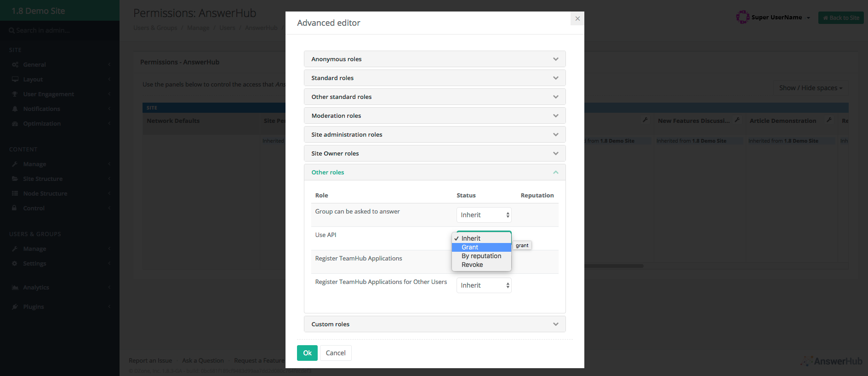Open Layout in the sidebar
The height and width of the screenshot is (376, 868).
tap(60, 79)
